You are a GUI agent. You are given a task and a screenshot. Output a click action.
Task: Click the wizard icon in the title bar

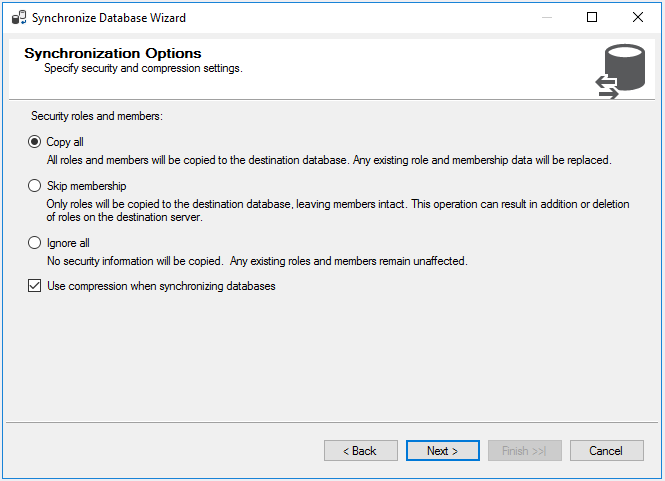[x=18, y=17]
